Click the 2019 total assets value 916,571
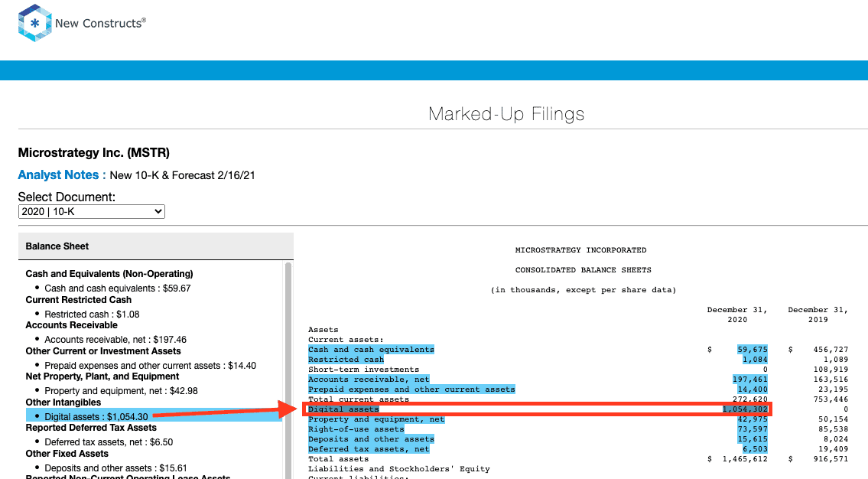The height and width of the screenshot is (479, 868). [x=831, y=459]
